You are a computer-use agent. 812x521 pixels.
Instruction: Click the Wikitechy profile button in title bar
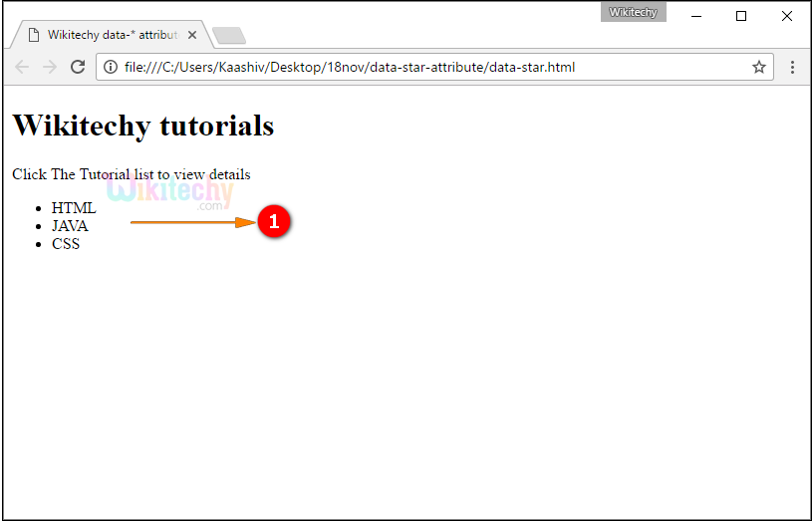634,12
